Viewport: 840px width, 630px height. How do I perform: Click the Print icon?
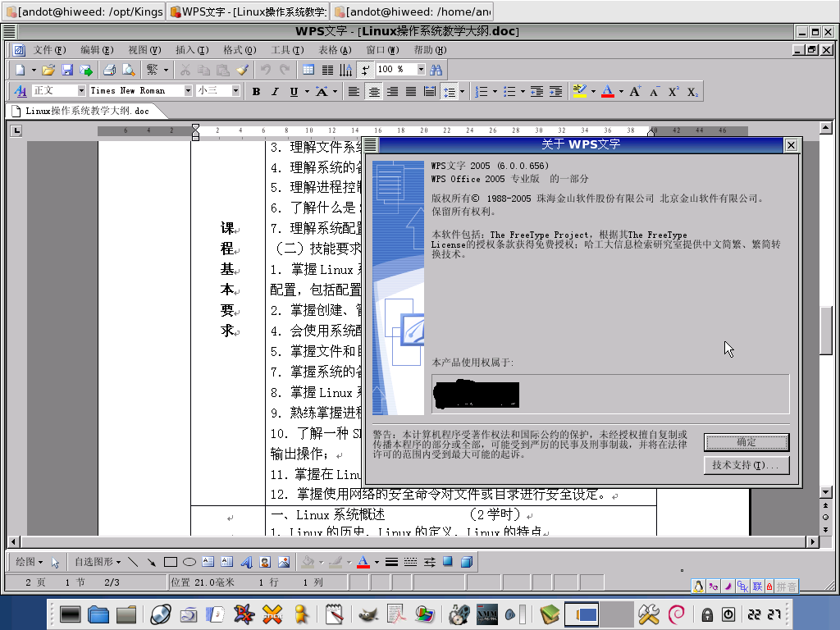point(109,70)
